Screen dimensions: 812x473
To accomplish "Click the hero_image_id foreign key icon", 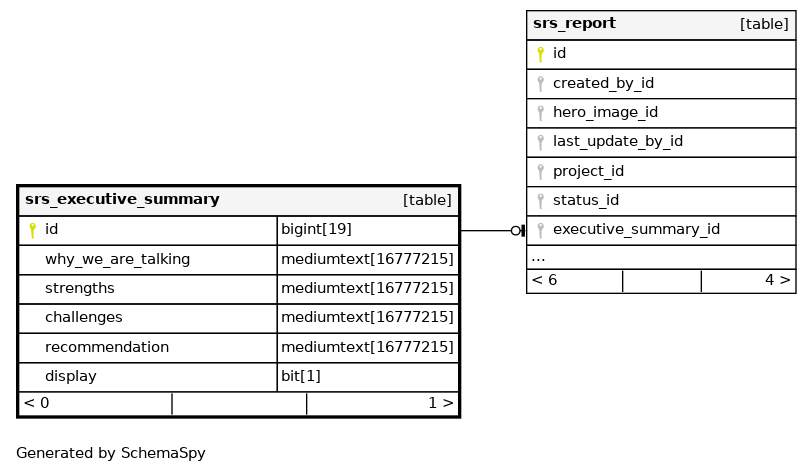I will (x=540, y=113).
